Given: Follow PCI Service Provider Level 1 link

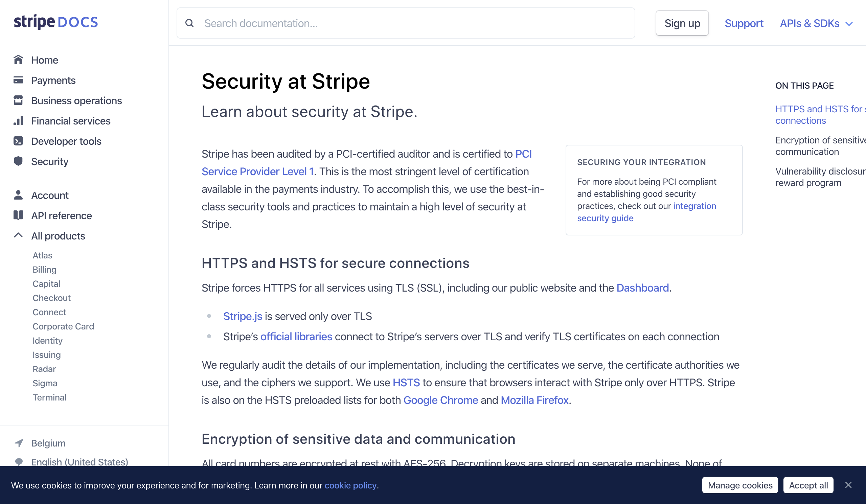Looking at the screenshot, I should pos(258,171).
